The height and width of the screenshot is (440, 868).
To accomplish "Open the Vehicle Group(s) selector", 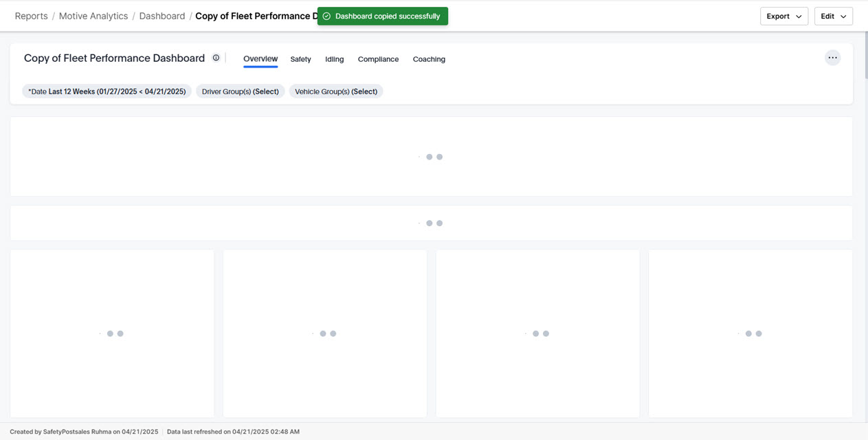I will (336, 91).
